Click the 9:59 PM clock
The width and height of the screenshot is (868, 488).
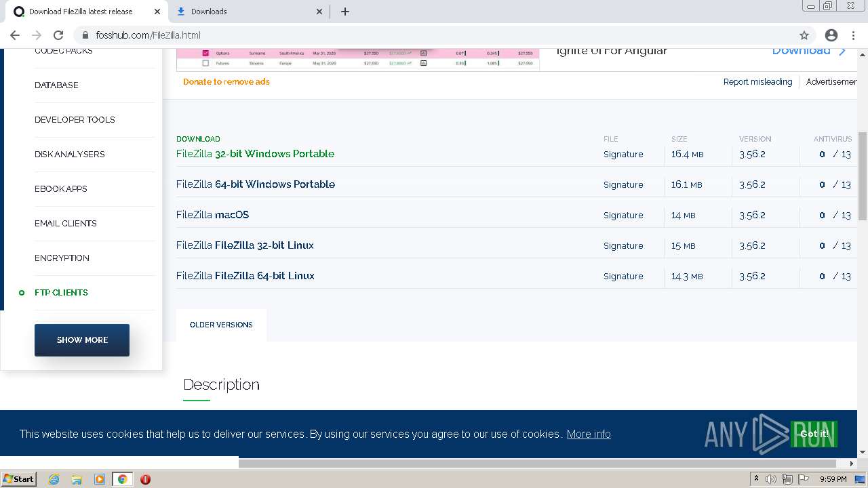pos(833,479)
